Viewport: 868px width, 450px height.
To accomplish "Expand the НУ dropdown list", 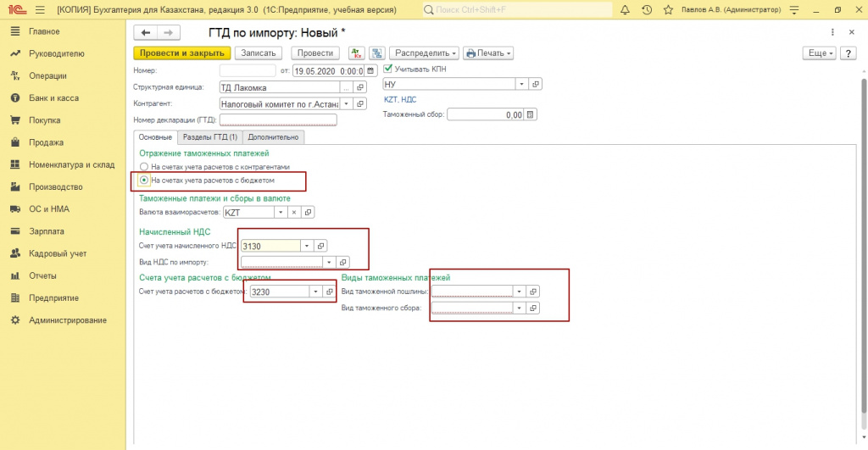I will (521, 84).
